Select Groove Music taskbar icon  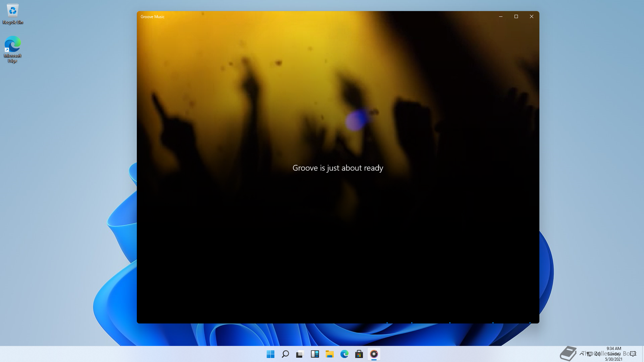(x=374, y=354)
